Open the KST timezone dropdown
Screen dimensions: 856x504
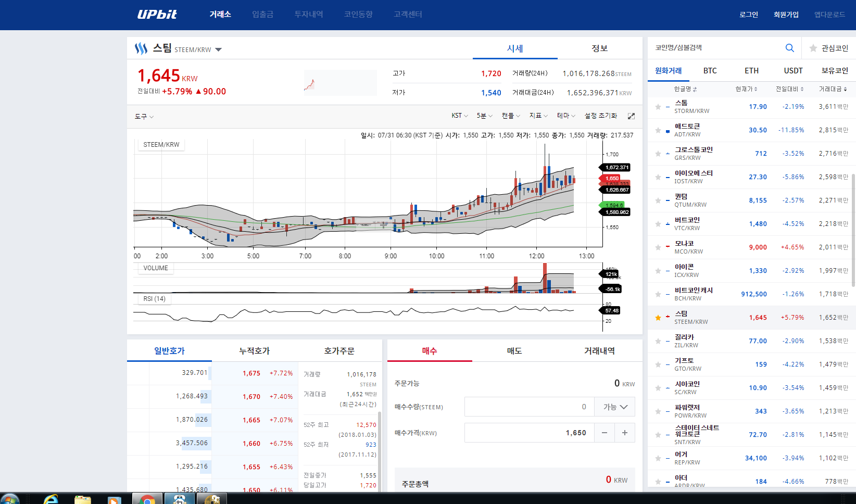tap(460, 116)
